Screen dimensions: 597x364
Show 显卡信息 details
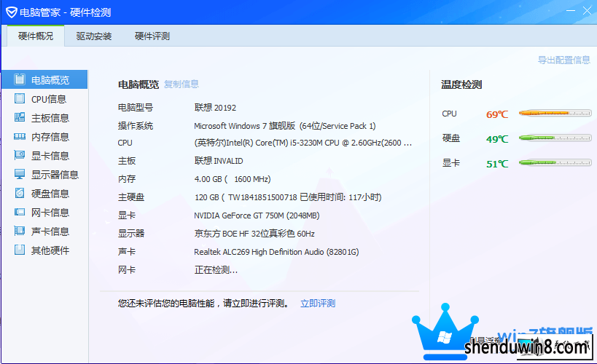(x=44, y=156)
